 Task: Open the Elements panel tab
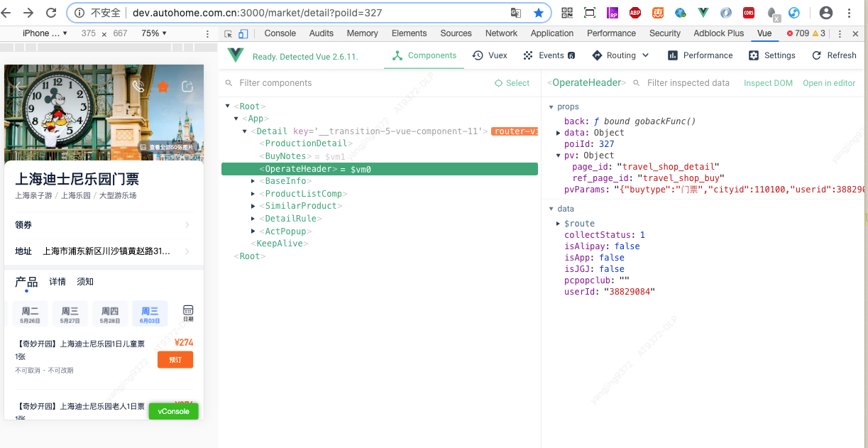click(x=409, y=33)
